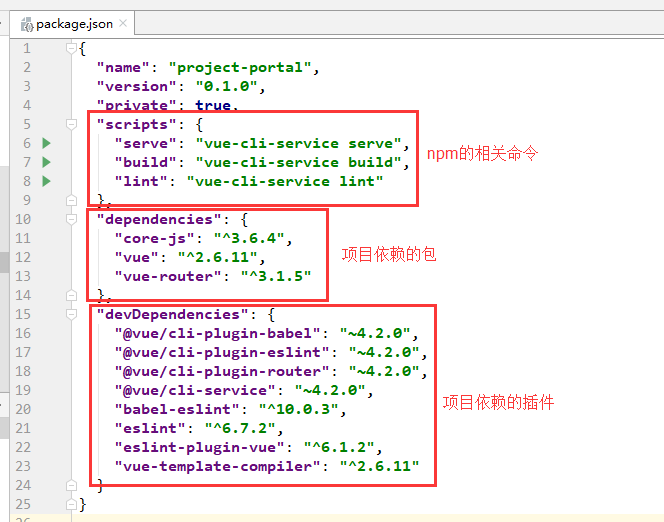664x522 pixels.
Task: Click the "babel-eslint" entry
Action: (177, 409)
